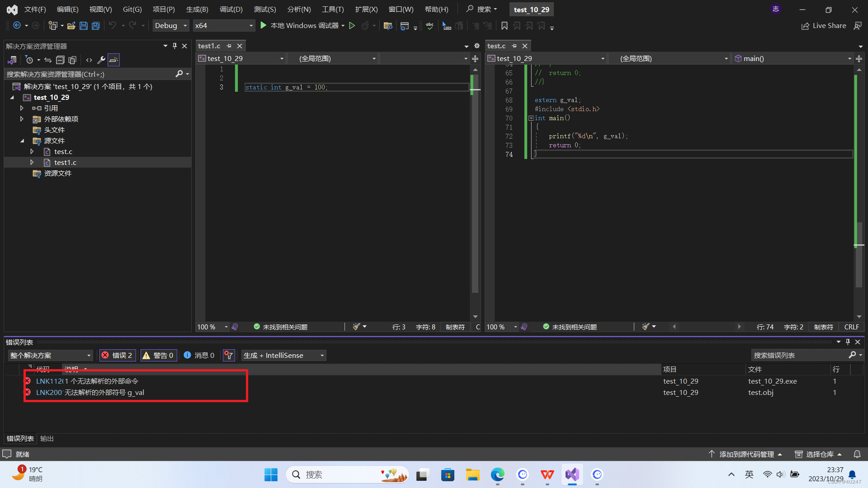This screenshot has height=488, width=868.
Task: Open Microsoft Edge from the taskbar
Action: 497,474
